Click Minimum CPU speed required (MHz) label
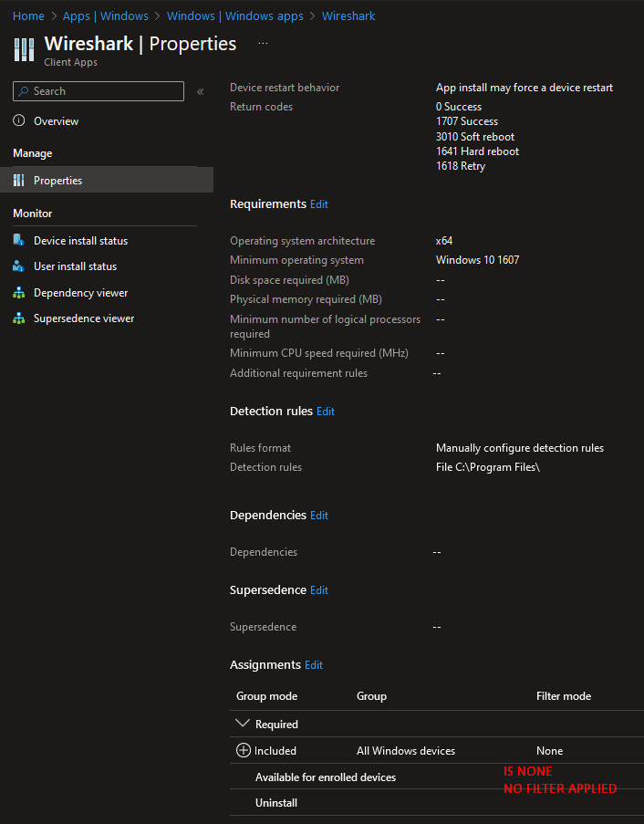Screen dimensions: 644x824 319,352
